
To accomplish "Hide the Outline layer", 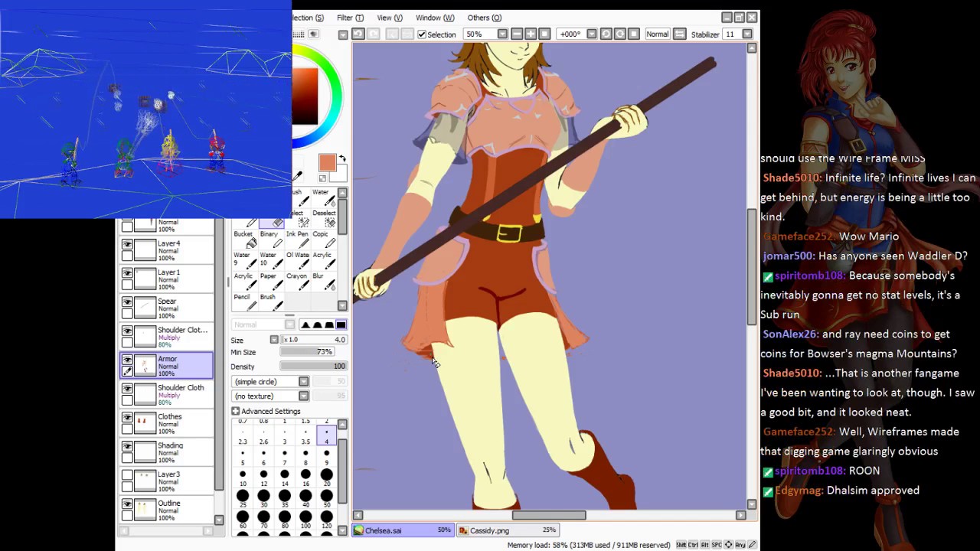I will (x=127, y=504).
